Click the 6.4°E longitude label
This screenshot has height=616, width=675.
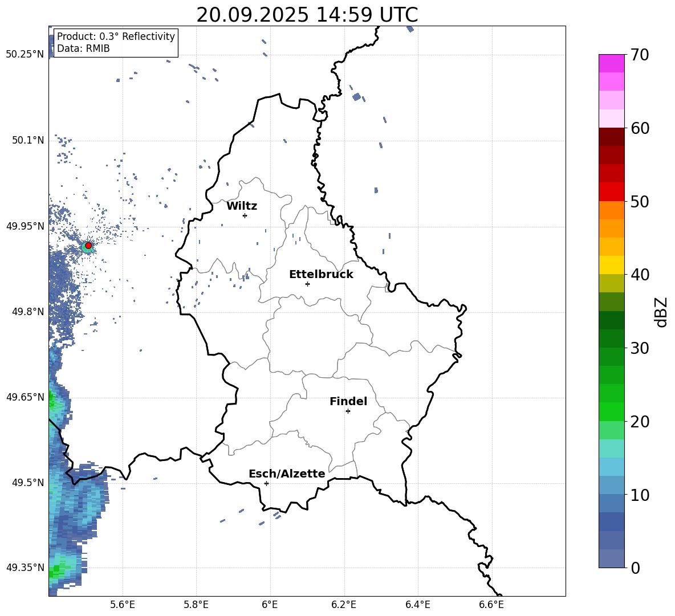coord(418,605)
